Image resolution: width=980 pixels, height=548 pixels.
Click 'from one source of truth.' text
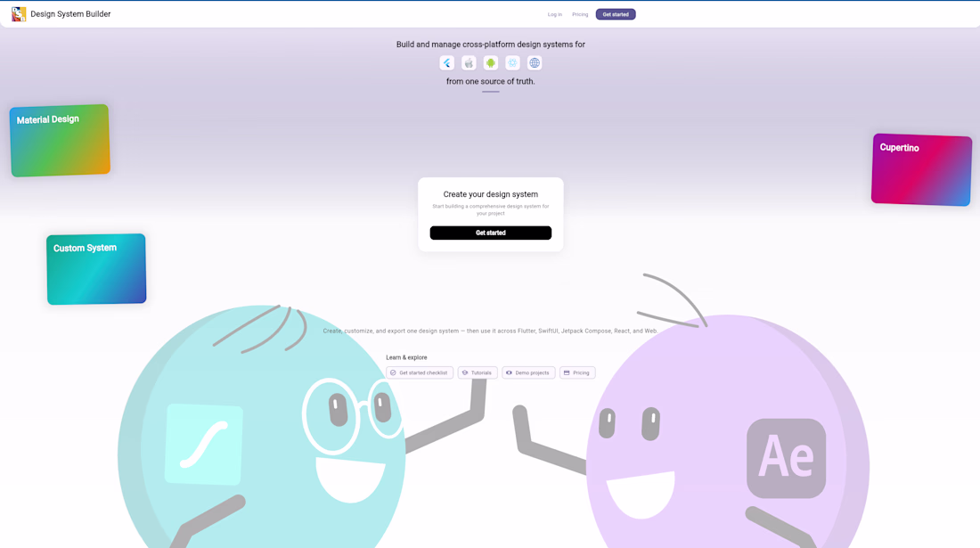491,81
